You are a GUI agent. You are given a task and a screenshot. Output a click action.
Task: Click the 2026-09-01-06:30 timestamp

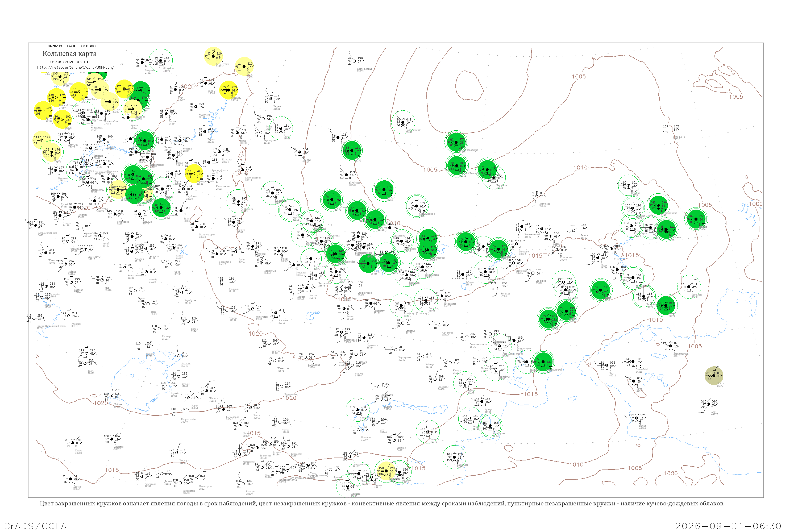tap(728, 526)
